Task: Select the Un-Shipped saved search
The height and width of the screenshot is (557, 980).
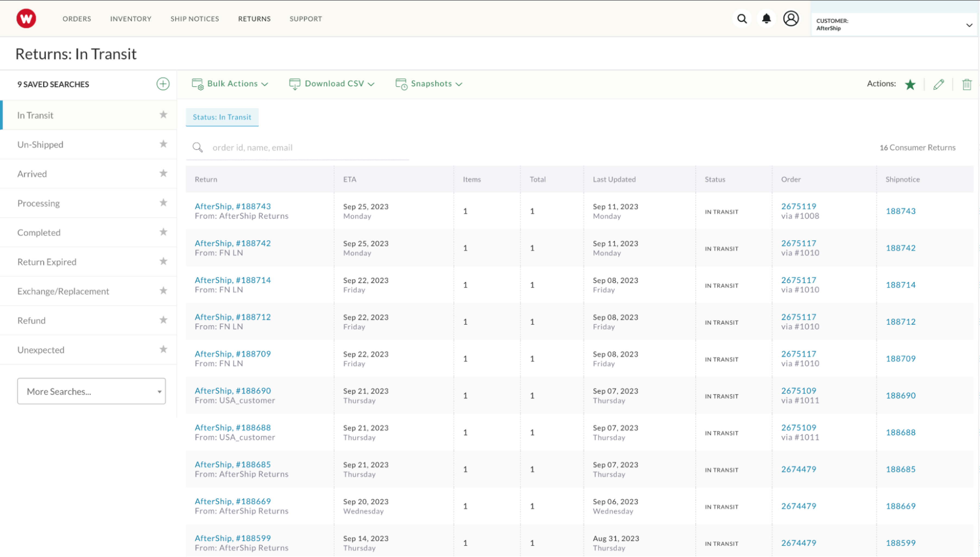Action: (x=89, y=145)
